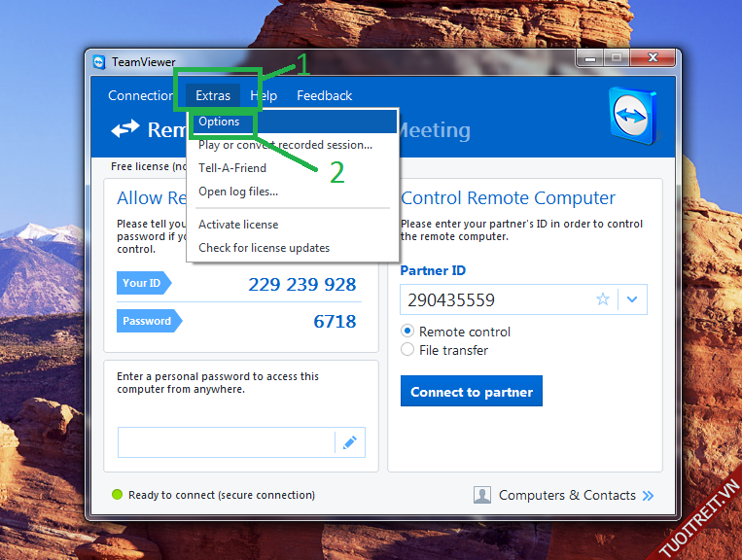Open the Help menu
The width and height of the screenshot is (742, 560).
pyautogui.click(x=264, y=95)
